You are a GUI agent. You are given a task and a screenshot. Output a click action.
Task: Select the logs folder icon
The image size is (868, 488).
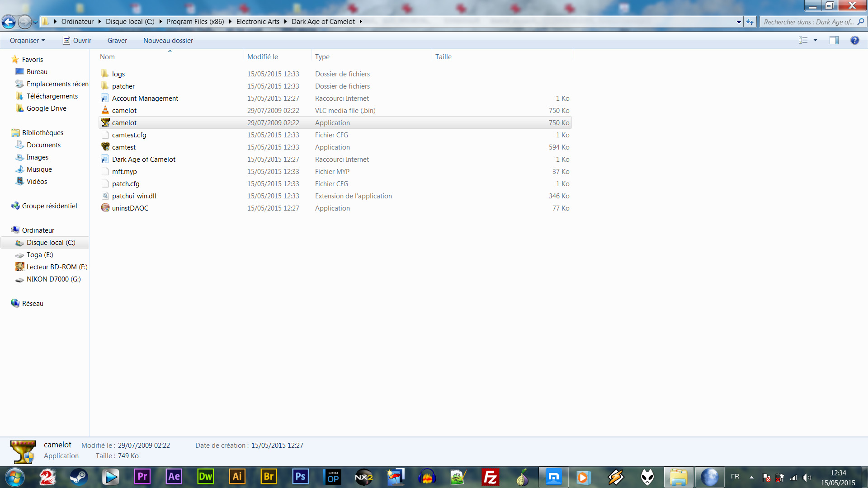click(x=105, y=74)
